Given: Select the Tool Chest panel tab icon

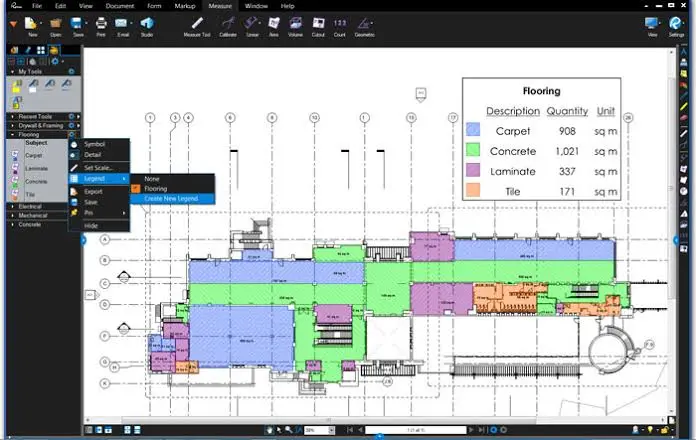Looking at the screenshot, I should pyautogui.click(x=54, y=50).
